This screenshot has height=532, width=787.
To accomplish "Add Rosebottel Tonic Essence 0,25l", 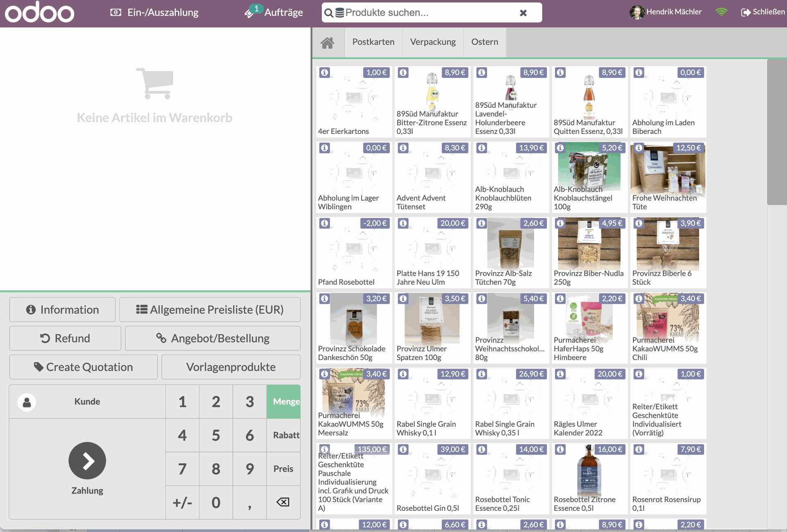I will [x=511, y=479].
